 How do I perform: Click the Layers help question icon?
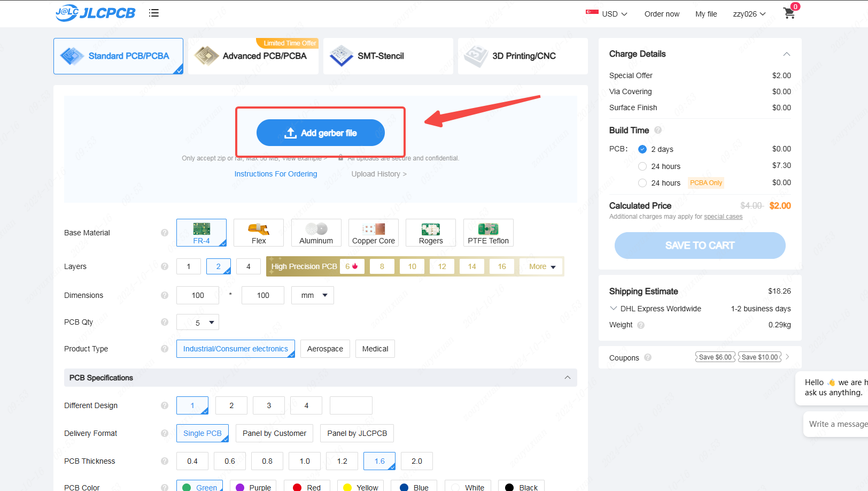(165, 266)
